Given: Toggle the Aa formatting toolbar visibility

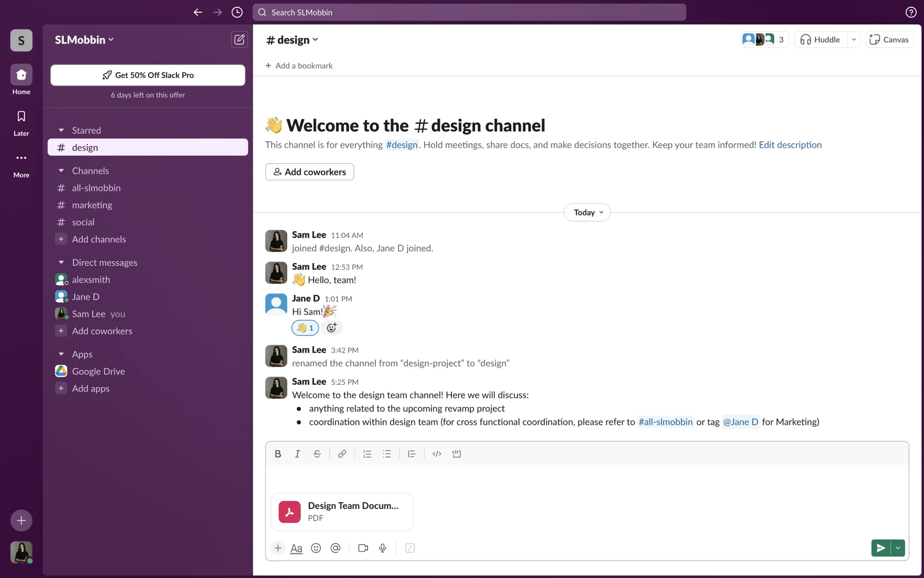Looking at the screenshot, I should [x=296, y=548].
